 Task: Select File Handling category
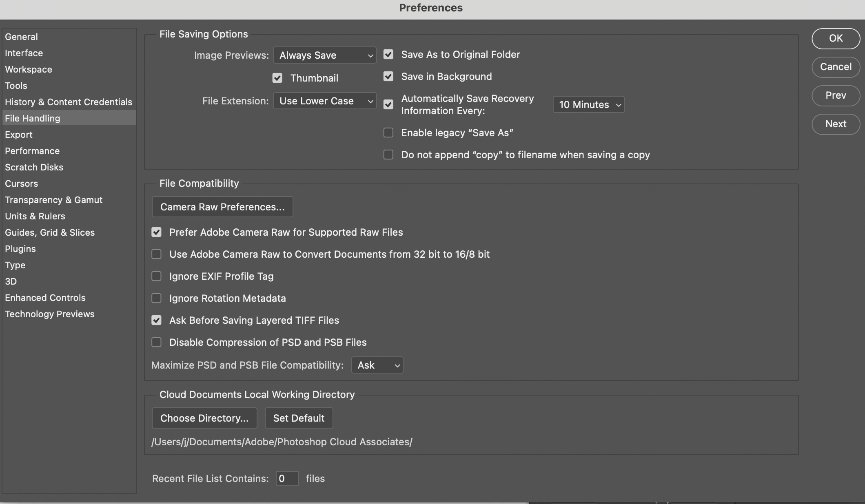point(69,118)
